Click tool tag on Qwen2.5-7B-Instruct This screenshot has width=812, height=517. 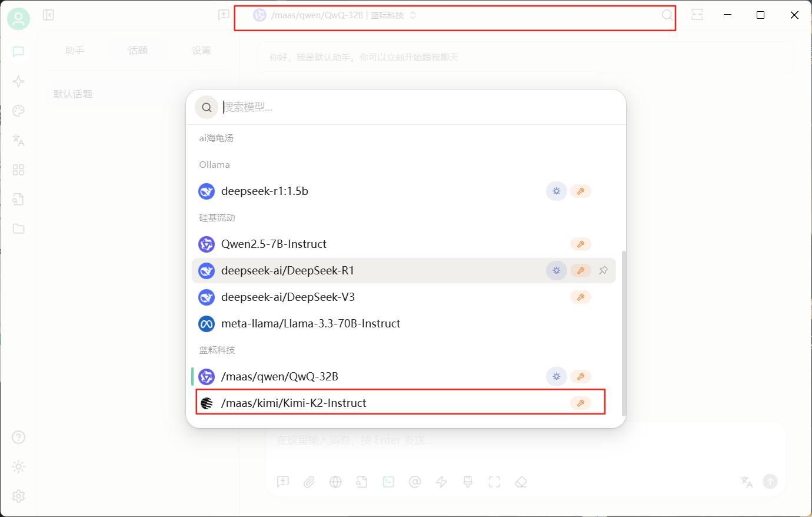[x=581, y=244]
